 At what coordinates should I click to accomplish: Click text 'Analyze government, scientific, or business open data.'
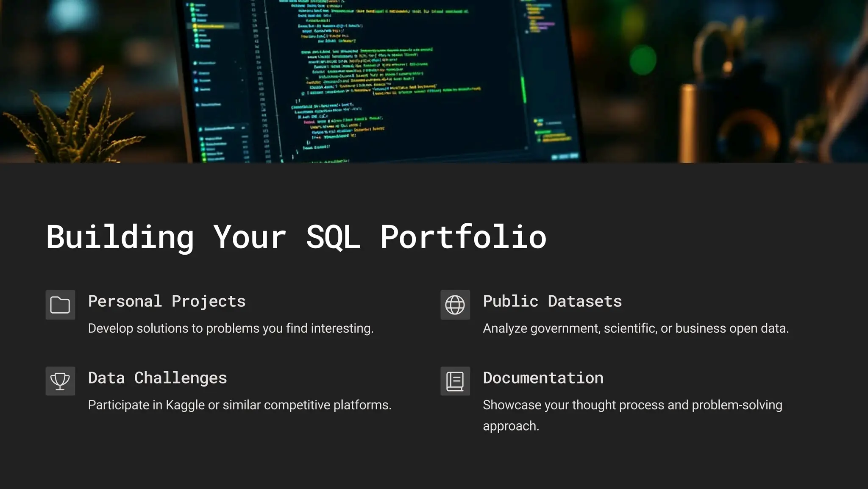coord(636,328)
